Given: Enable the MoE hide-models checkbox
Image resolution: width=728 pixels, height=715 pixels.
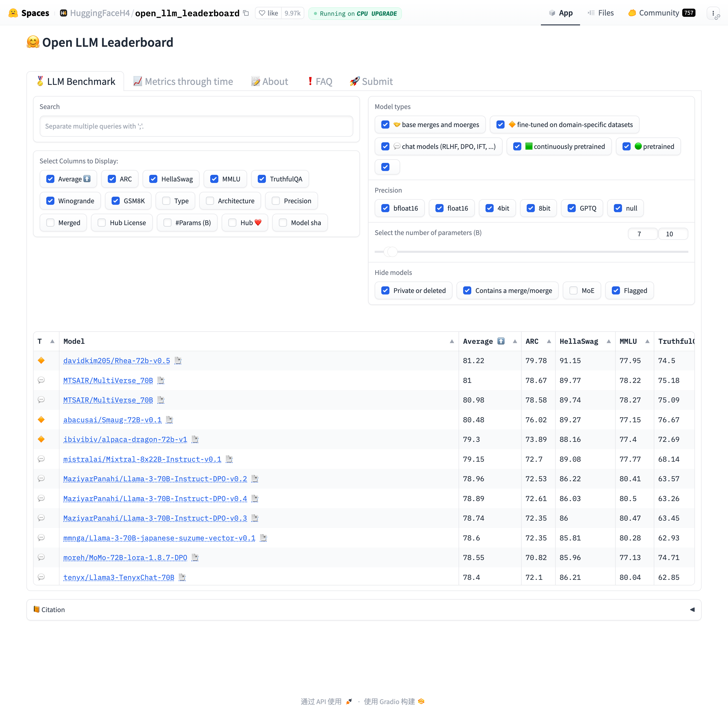Looking at the screenshot, I should click(x=574, y=291).
